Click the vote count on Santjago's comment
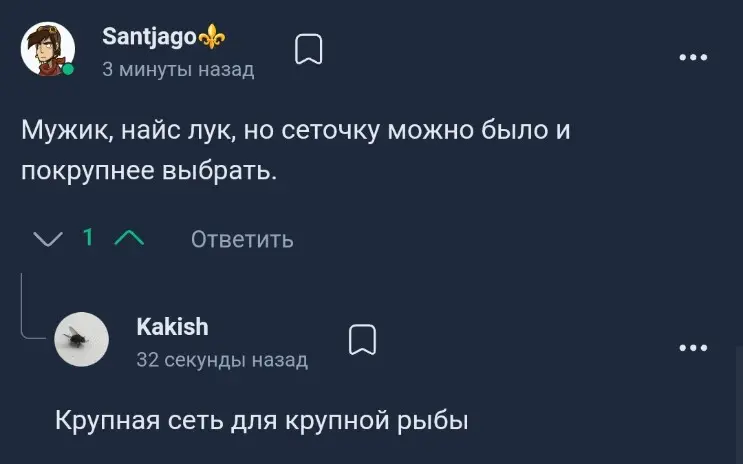This screenshot has height=464, width=743. pyautogui.click(x=88, y=238)
